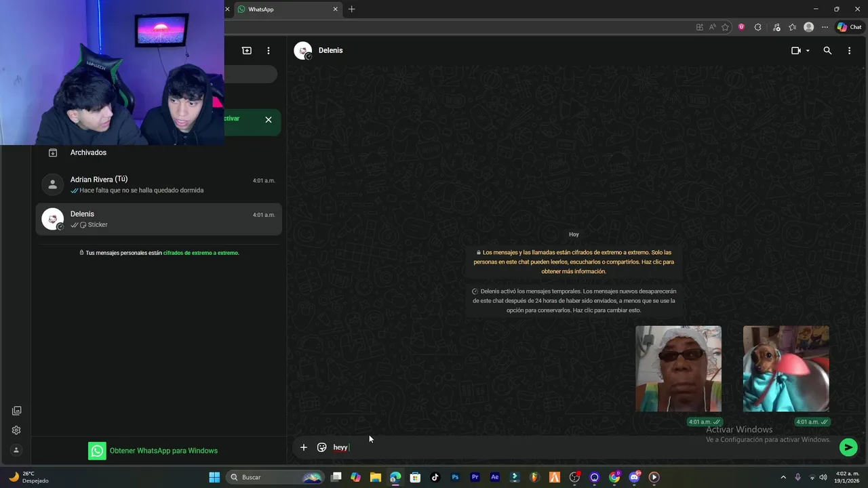
Task: Click the end-to-end encryption info notice
Action: point(574,262)
